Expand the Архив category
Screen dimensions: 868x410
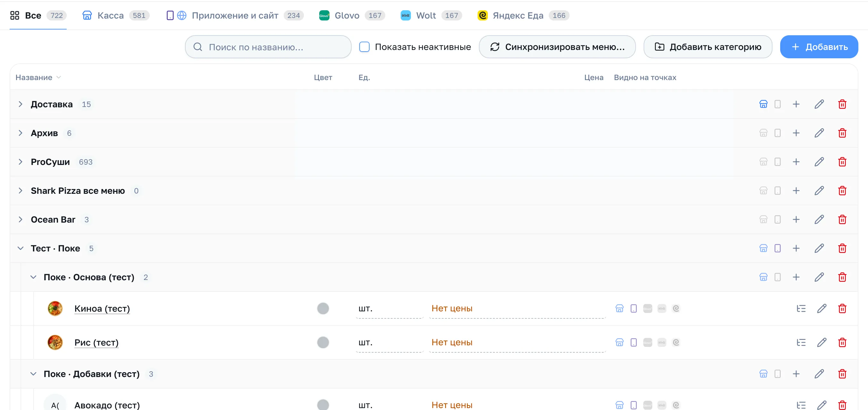pos(20,133)
